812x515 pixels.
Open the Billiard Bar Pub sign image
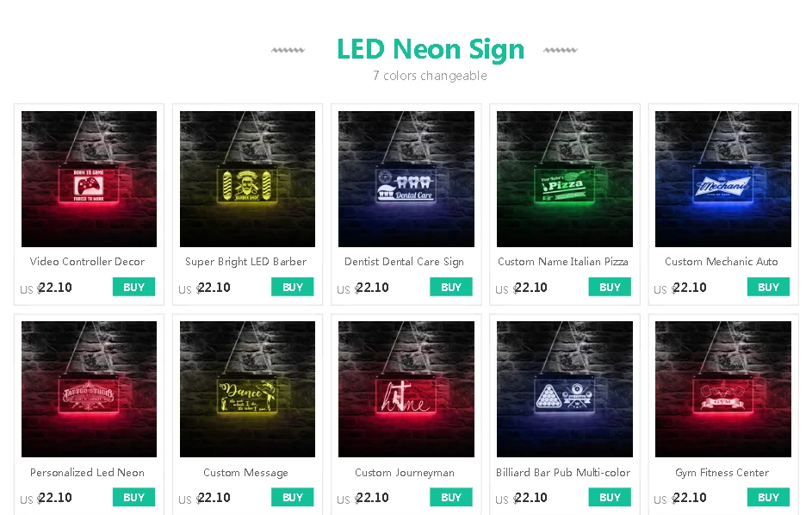pos(565,389)
